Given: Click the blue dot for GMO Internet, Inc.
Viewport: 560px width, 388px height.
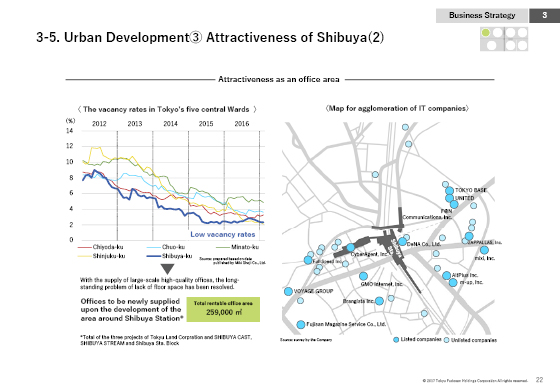Looking at the screenshot, I should coord(363,276).
